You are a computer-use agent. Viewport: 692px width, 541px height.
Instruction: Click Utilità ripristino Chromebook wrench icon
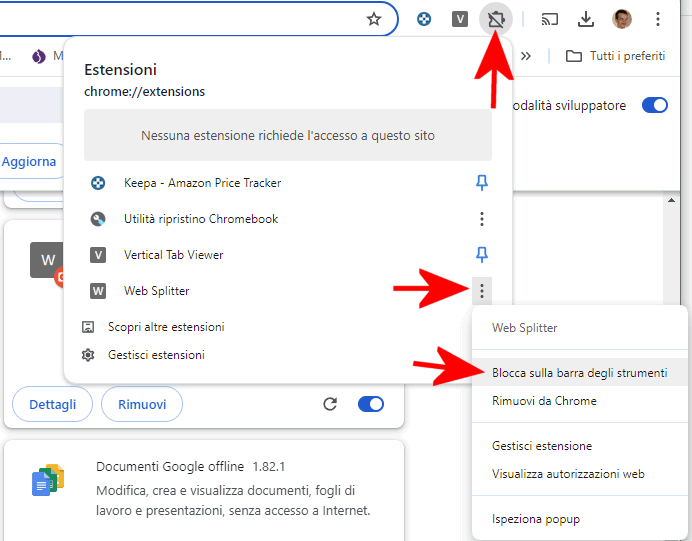tap(98, 219)
